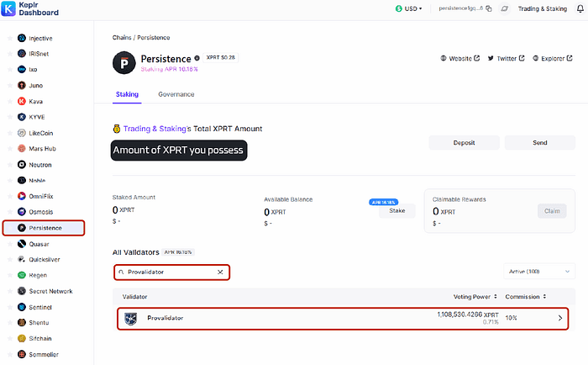Click the Secret Network chain icon
Viewport: 588px width, 365px height.
[x=22, y=291]
